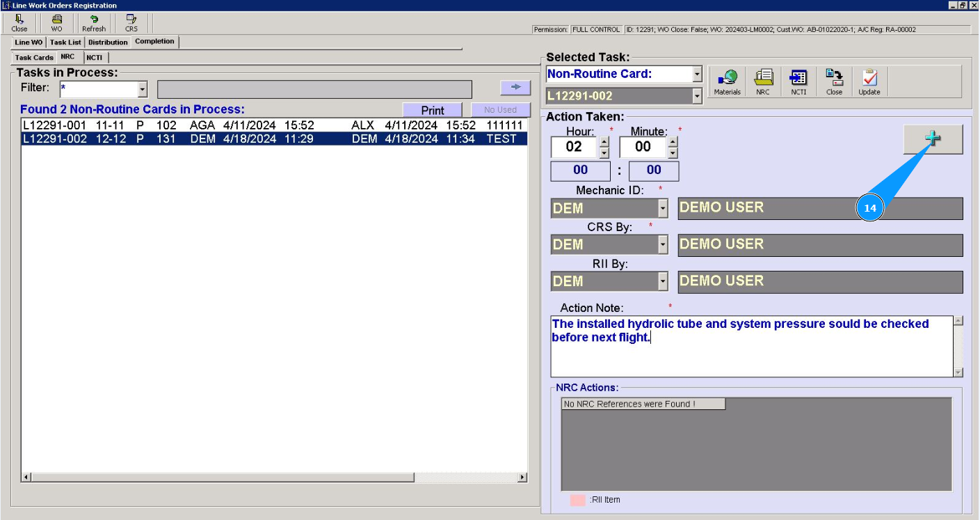Click the Print button
Screen dimensions: 980x520
[x=433, y=110]
